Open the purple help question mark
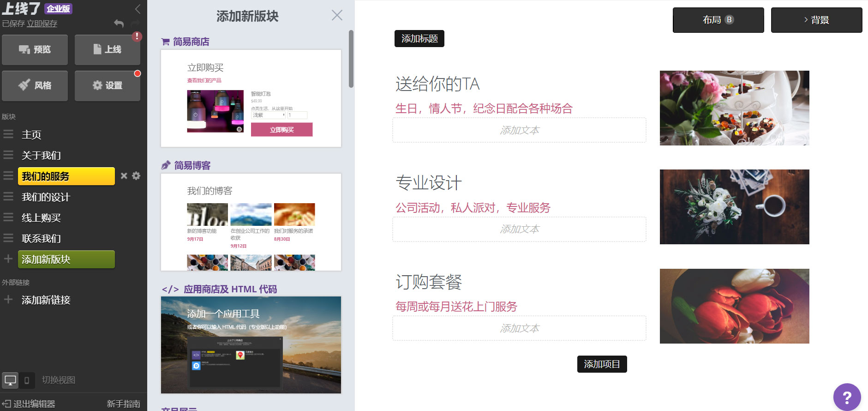 847,397
